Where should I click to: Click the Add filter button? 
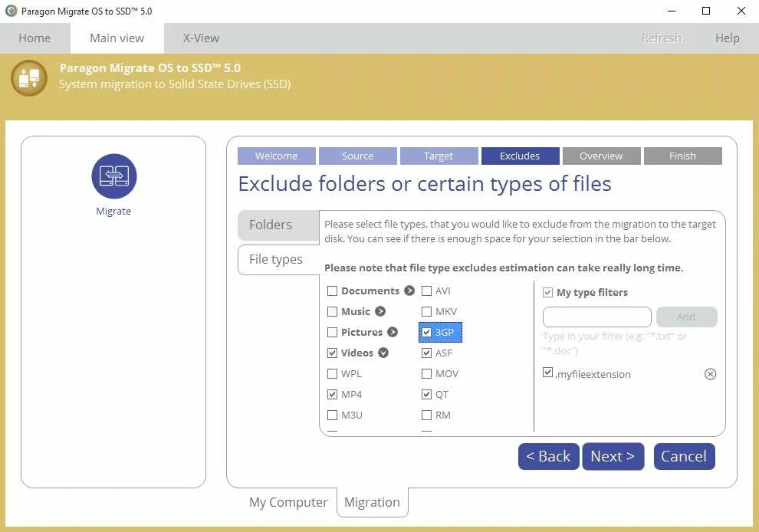(687, 317)
